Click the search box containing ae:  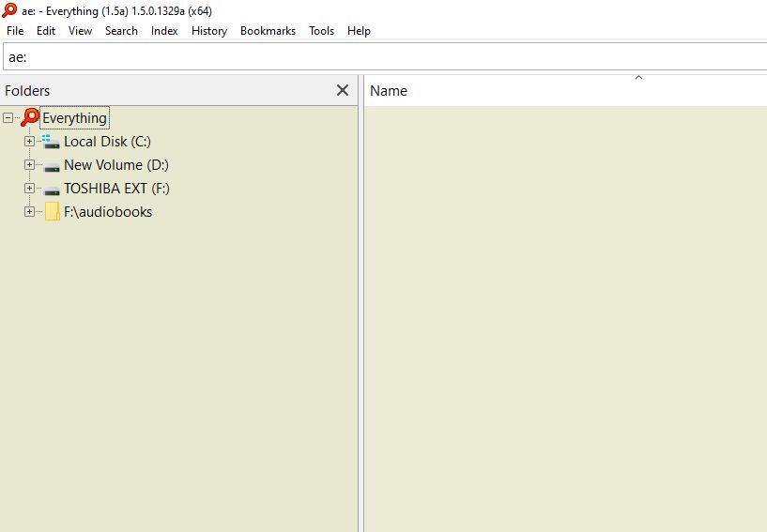(385, 56)
